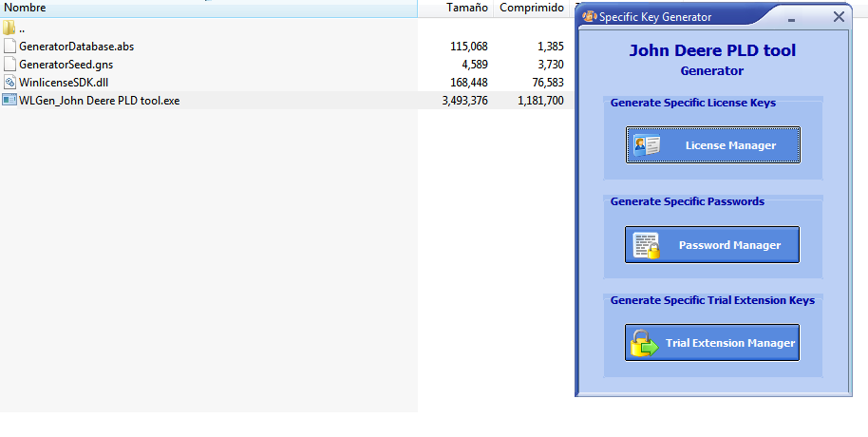Sort by the Comprimido column header
Screen dimensions: 868x437
[x=532, y=8]
